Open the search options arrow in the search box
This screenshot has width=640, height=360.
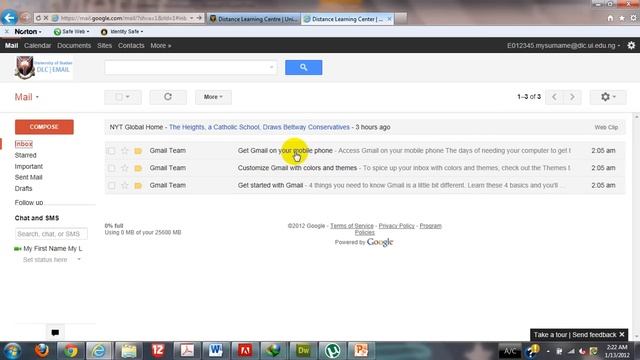coord(271,67)
